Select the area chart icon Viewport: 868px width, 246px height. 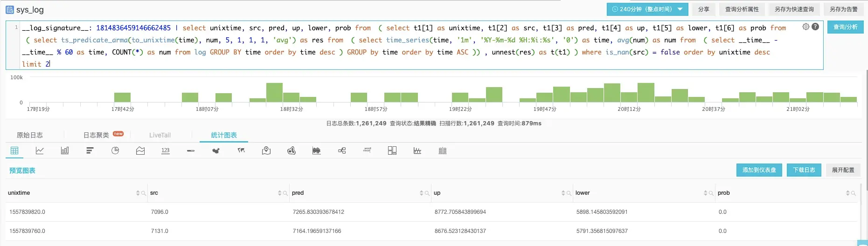(x=140, y=150)
